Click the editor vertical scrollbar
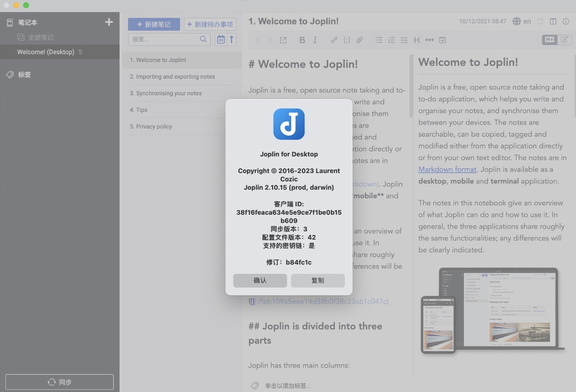 click(411, 87)
